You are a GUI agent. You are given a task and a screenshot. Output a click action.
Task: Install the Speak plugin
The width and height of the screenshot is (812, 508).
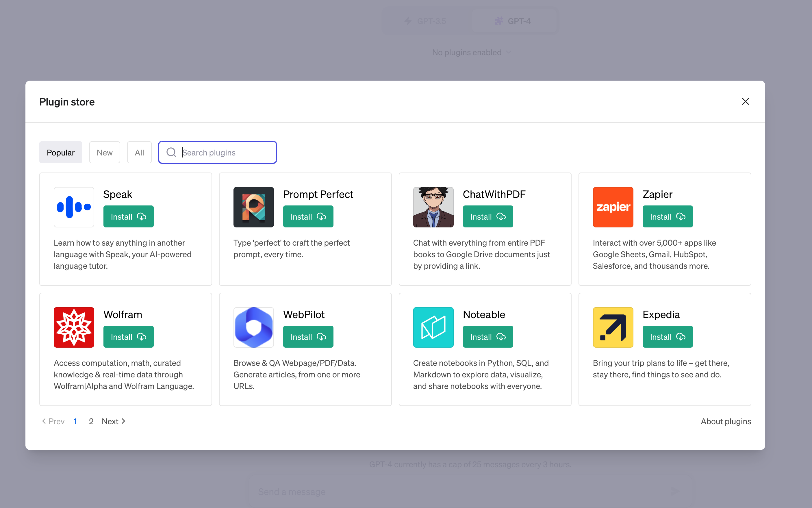pos(129,216)
